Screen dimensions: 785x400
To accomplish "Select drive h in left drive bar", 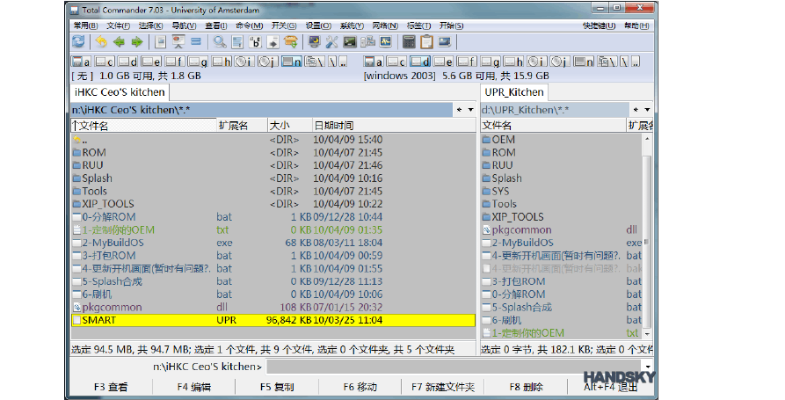I will click(x=222, y=61).
